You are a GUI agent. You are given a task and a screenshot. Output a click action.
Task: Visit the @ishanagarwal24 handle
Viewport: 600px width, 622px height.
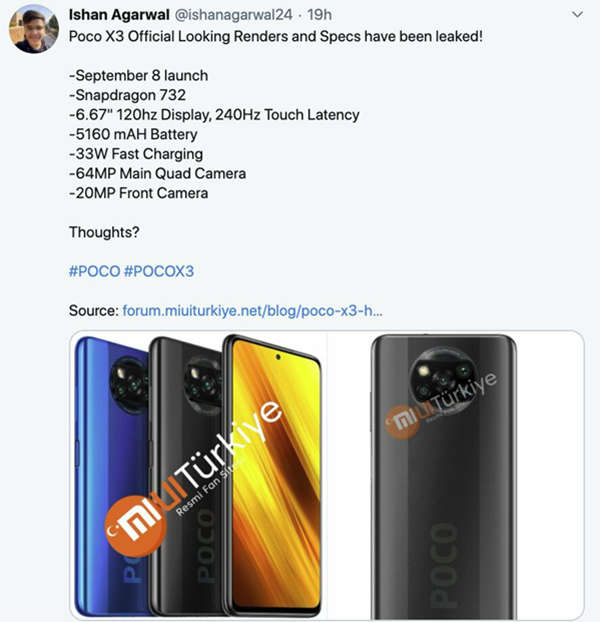233,15
